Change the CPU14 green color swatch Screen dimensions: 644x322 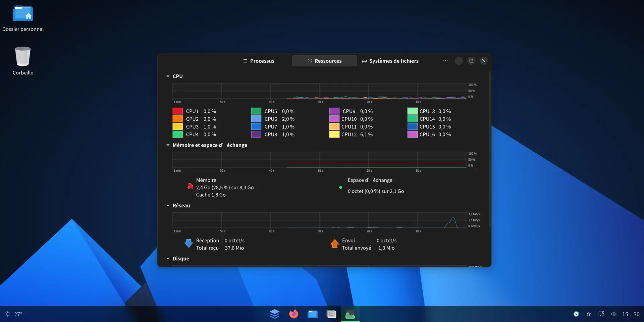click(413, 119)
